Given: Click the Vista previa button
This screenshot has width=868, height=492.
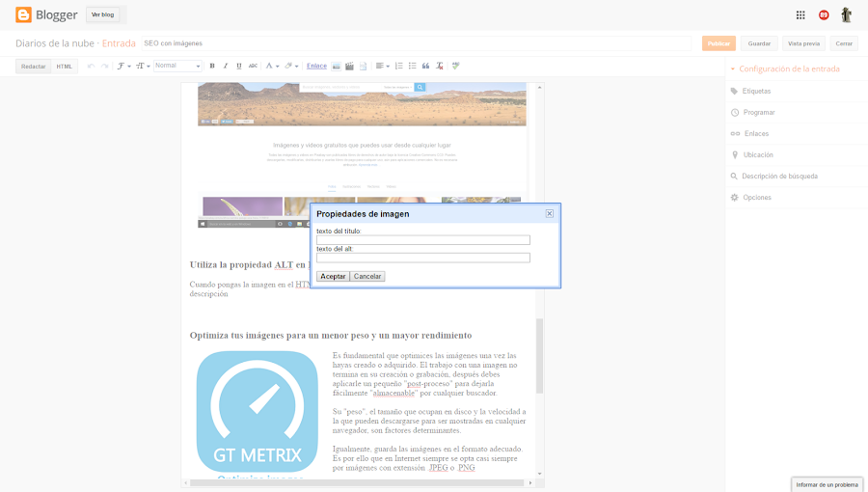Looking at the screenshot, I should (803, 43).
